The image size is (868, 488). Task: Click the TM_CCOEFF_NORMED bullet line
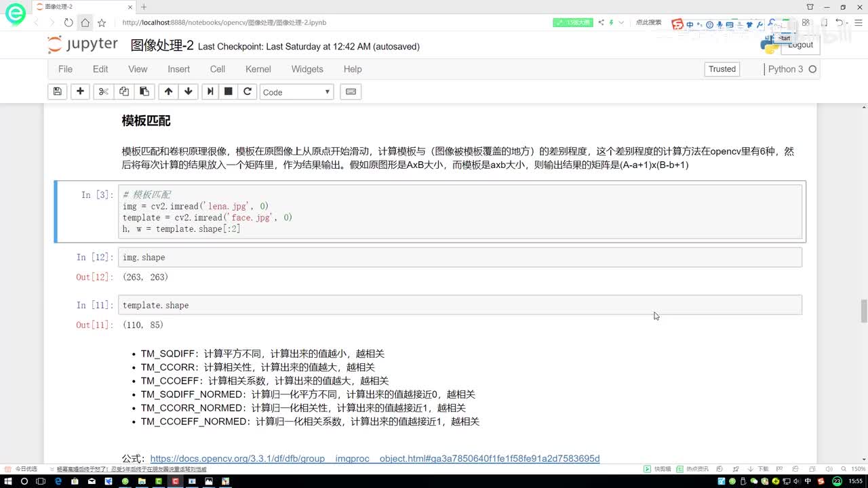pos(310,422)
